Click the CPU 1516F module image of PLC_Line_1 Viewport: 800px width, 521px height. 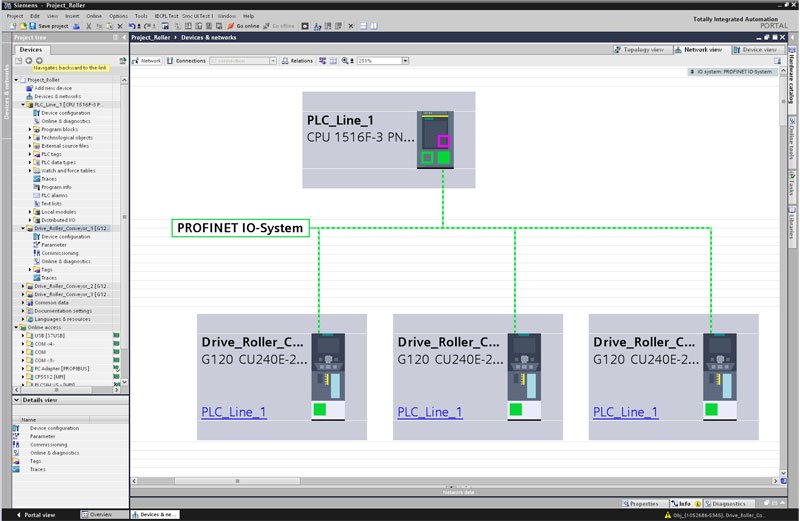click(439, 139)
